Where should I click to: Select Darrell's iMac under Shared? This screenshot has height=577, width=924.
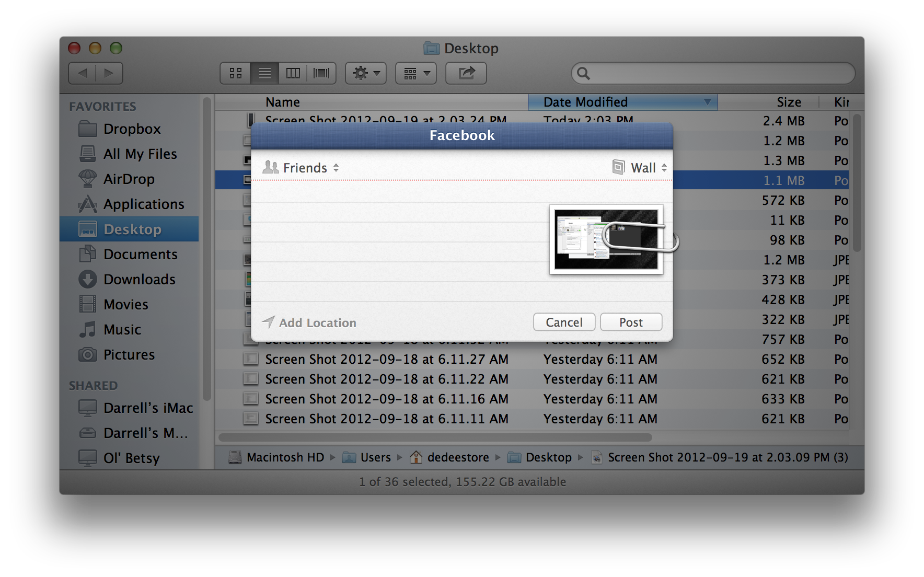tap(129, 408)
